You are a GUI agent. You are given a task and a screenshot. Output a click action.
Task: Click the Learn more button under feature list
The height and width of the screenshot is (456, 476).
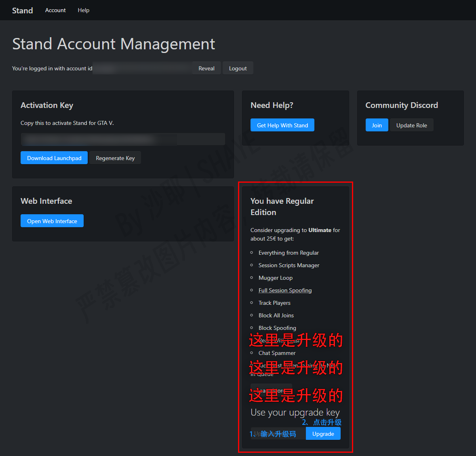click(271, 391)
